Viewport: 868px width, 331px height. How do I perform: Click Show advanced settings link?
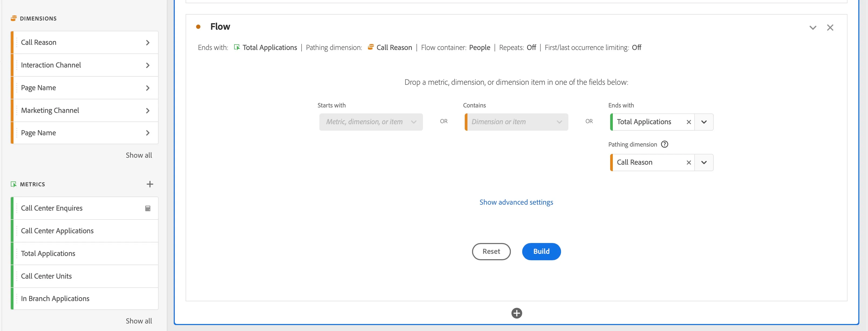[x=516, y=202]
